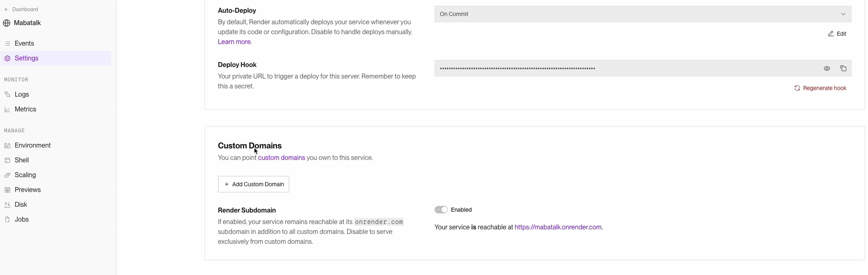Open the Shell panel
This screenshot has height=275, width=868.
[x=21, y=160]
